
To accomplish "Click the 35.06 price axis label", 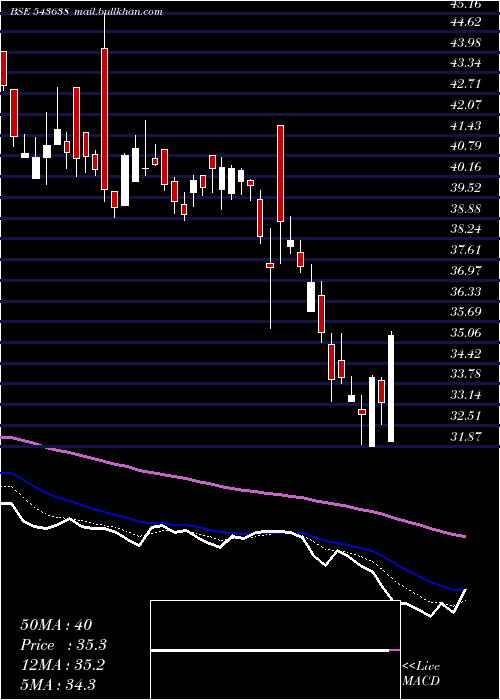I will (466, 333).
